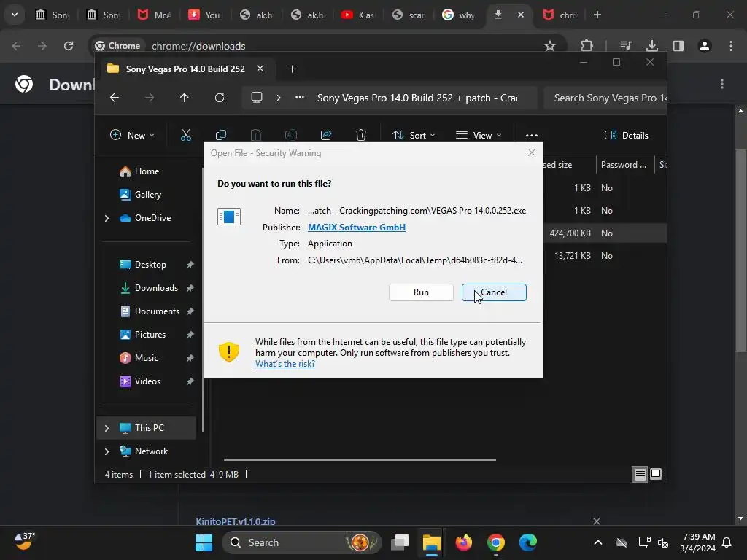Screen dimensions: 747x560
Task: Open Chrome profile avatar icon
Action: (705, 46)
